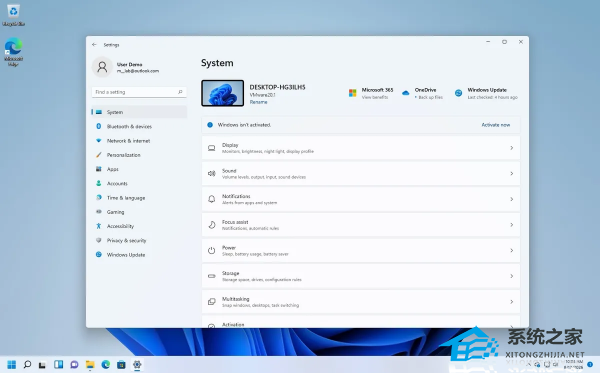Expand the Focus assist row chevron
This screenshot has height=373, width=600.
point(512,225)
